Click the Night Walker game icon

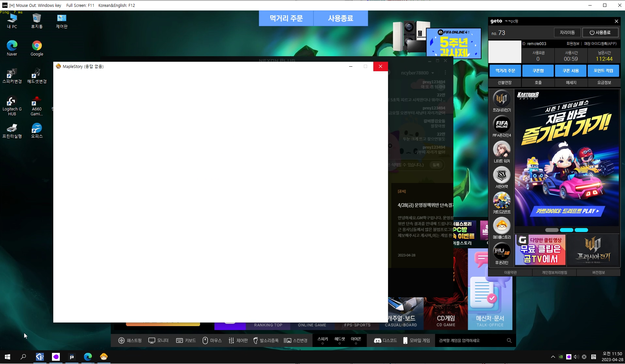[x=501, y=150]
